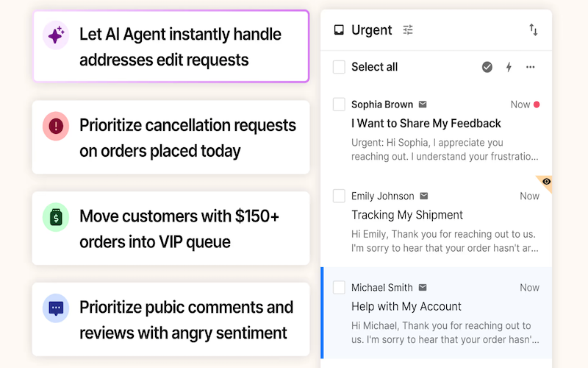Check the Emily Johnson ticket checkbox
The image size is (588, 368).
(339, 196)
